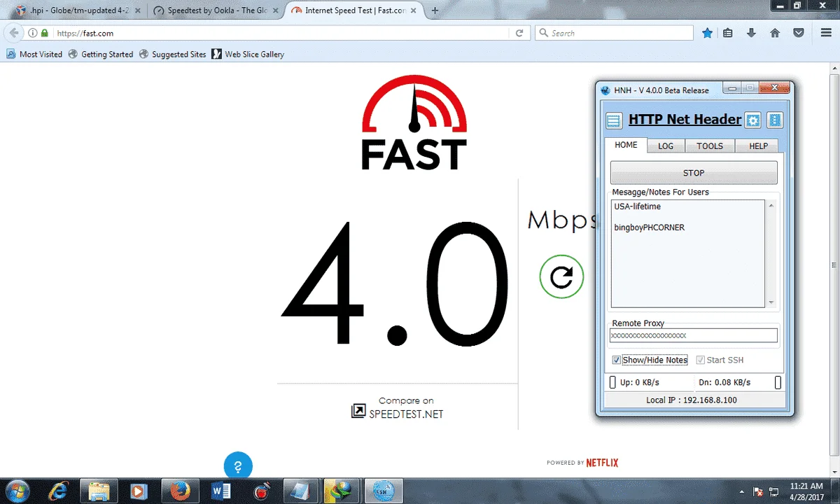Screen dimensions: 840x504
Task: Click the page info circle icon
Action: (x=33, y=33)
